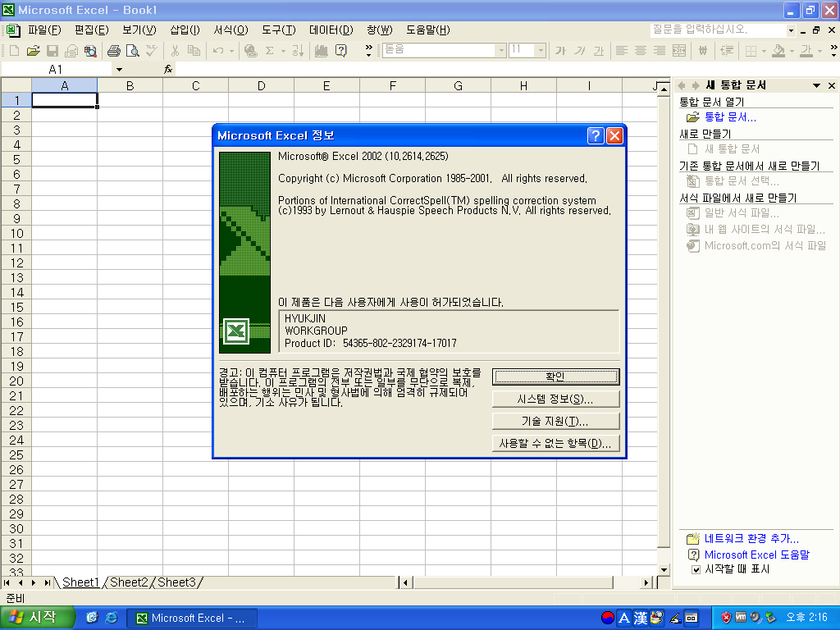Open the 편집(E) menu
840x630 pixels.
tap(92, 30)
